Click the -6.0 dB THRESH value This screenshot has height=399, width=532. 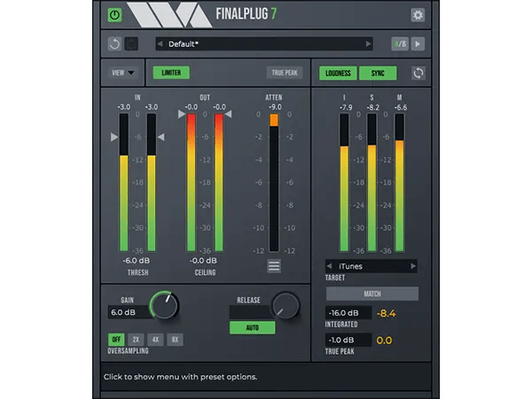(136, 261)
